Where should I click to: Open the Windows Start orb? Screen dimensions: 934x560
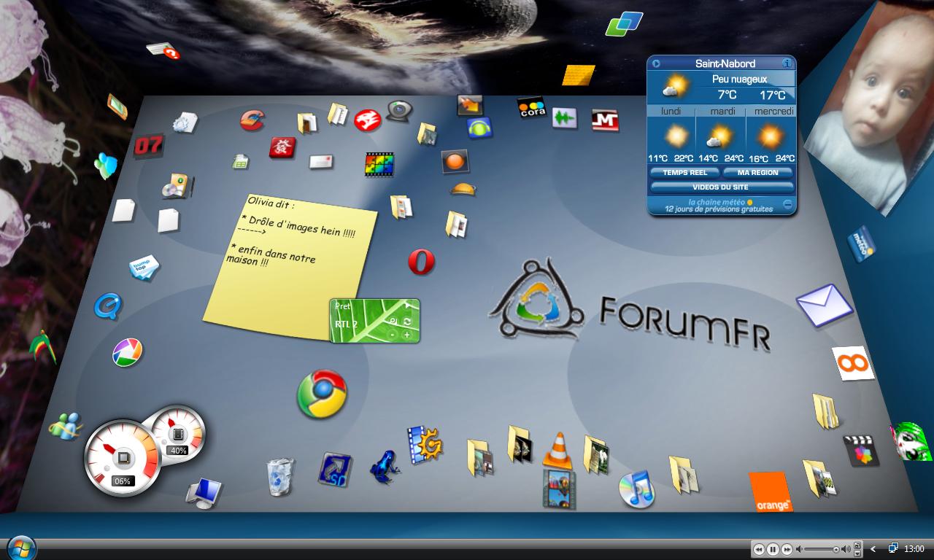[21, 547]
